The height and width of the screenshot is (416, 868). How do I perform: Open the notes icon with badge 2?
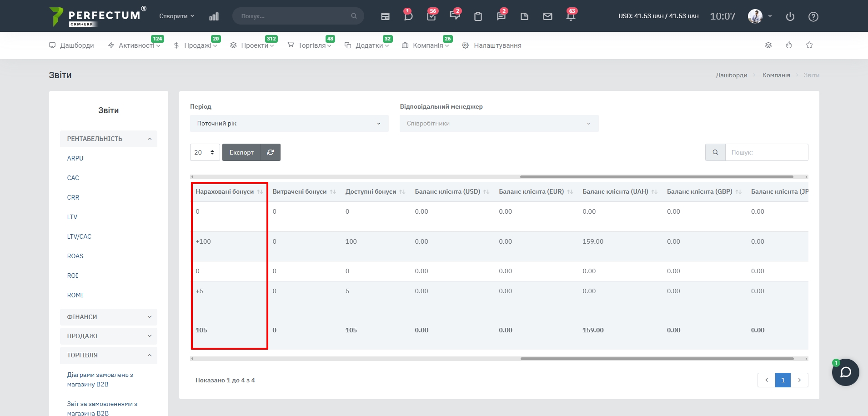click(x=501, y=15)
